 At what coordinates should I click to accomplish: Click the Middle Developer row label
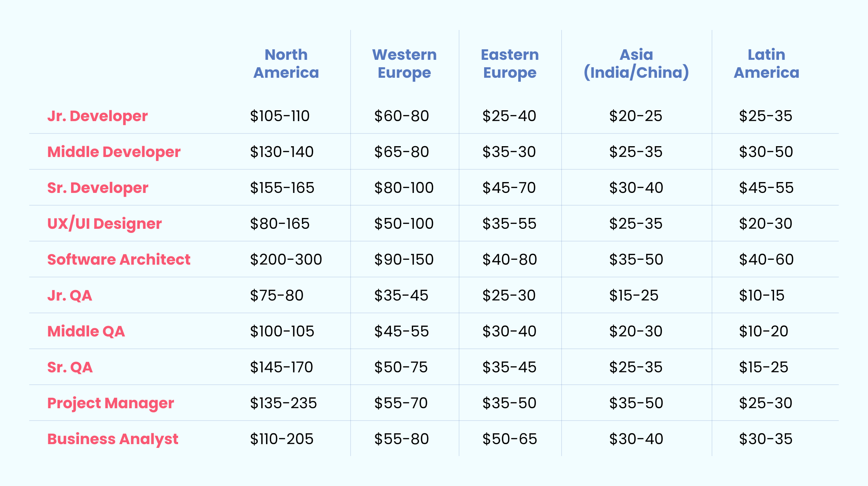(x=114, y=152)
